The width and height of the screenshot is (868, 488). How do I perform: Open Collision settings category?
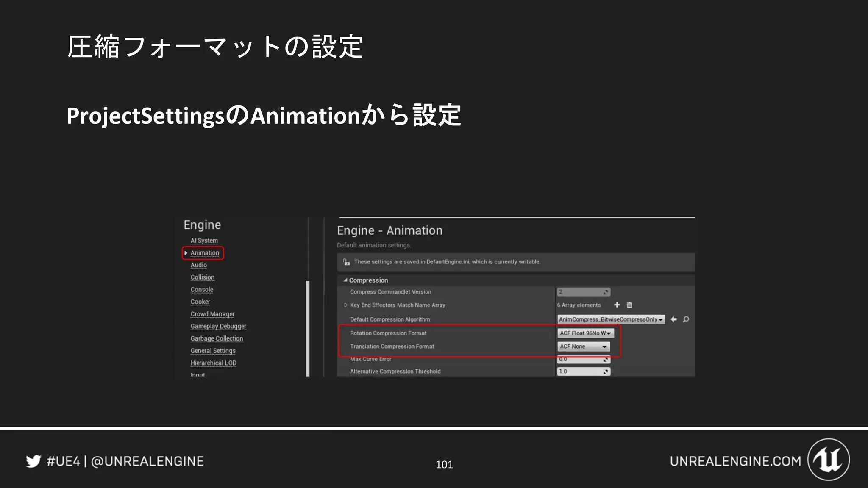(203, 277)
